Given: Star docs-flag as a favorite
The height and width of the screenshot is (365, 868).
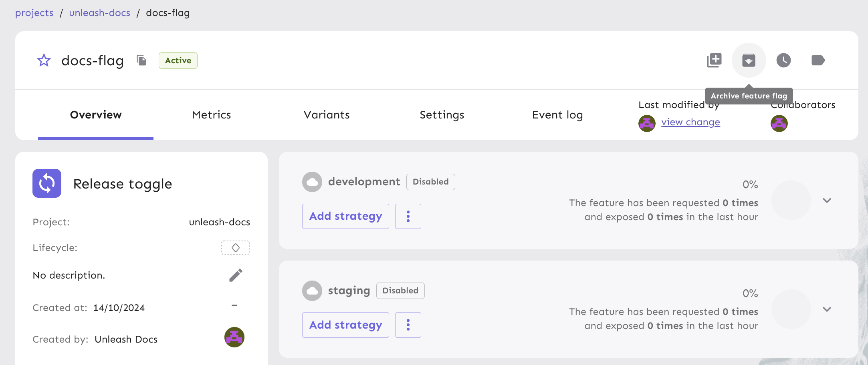Looking at the screenshot, I should click(43, 60).
